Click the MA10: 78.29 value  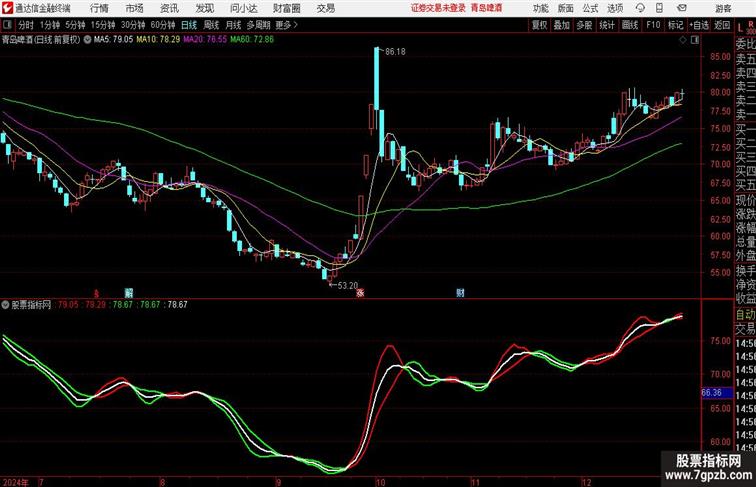(x=158, y=40)
